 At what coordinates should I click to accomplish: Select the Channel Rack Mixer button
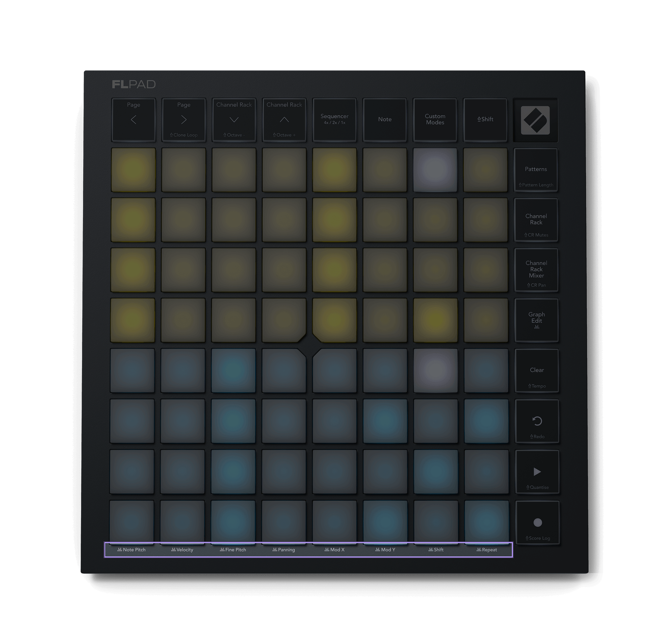click(x=536, y=270)
